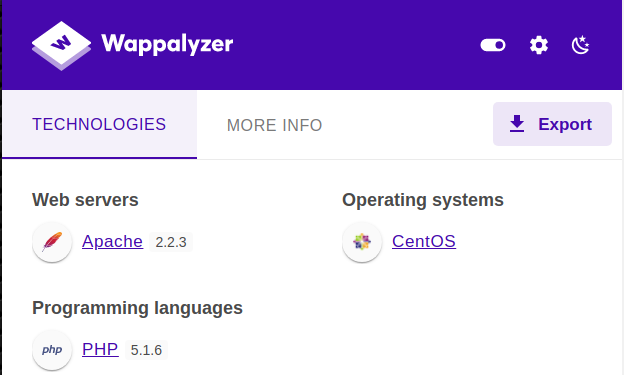This screenshot has width=624, height=375.
Task: Toggle the Wappalyzer enable switch in header
Action: coord(493,45)
